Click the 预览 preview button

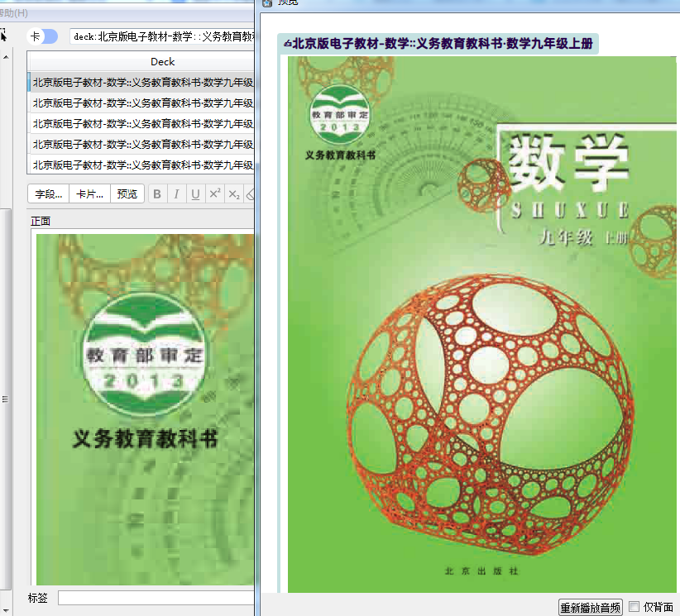(127, 193)
